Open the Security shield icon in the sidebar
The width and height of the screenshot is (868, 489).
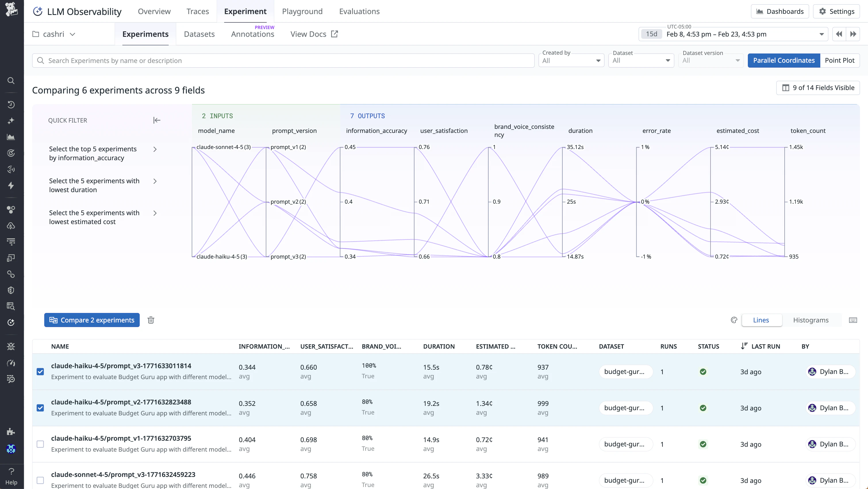coord(11,290)
